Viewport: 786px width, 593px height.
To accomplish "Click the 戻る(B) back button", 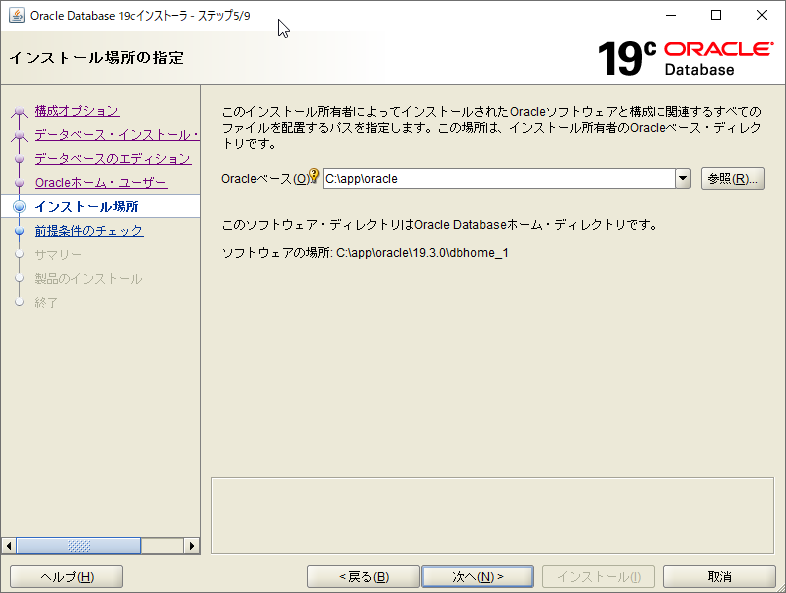I will pyautogui.click(x=363, y=577).
